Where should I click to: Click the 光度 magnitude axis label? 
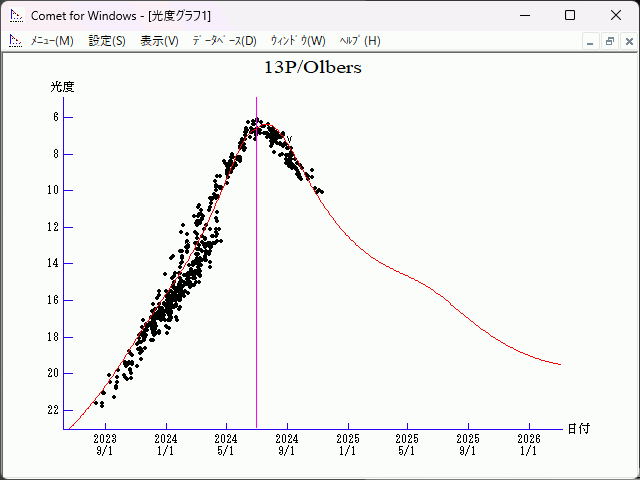[x=62, y=87]
